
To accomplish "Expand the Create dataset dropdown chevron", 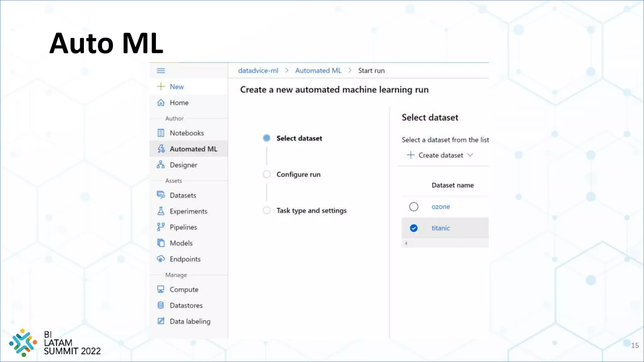I will [470, 155].
